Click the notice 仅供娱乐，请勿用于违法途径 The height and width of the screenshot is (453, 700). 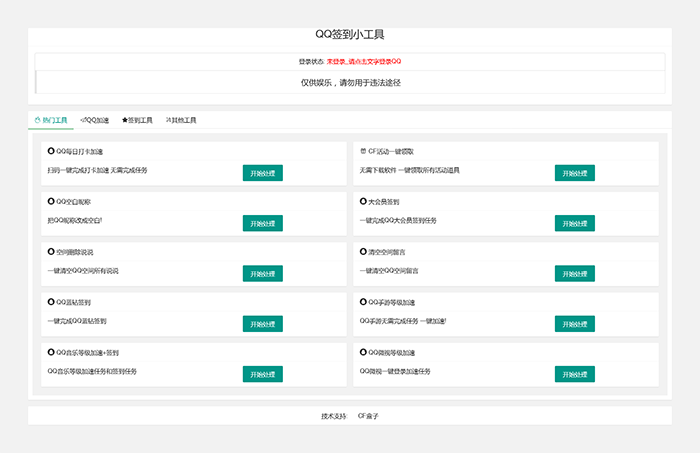350,83
